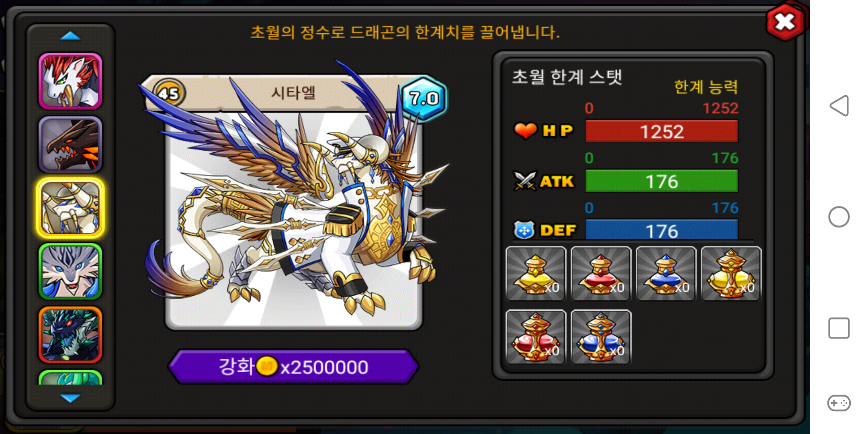Tap the 7.0 grade hexagon badge
Screen dimensions: 868x434
tap(424, 98)
